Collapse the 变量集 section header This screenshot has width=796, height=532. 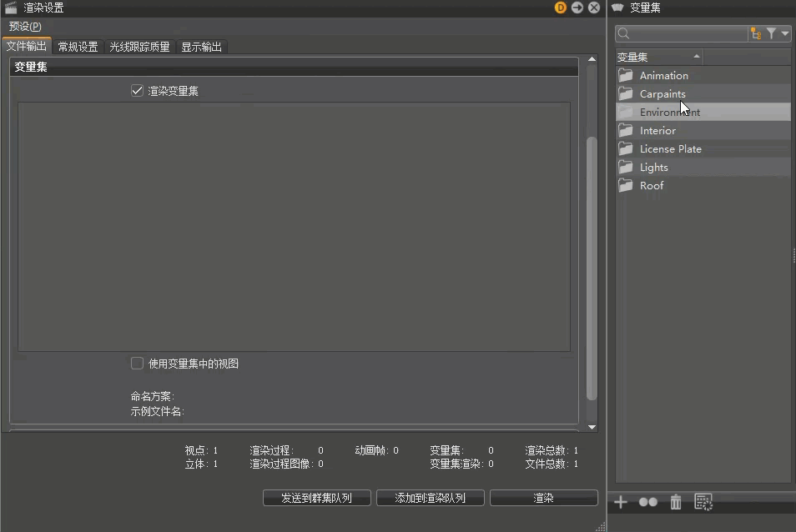pos(294,67)
